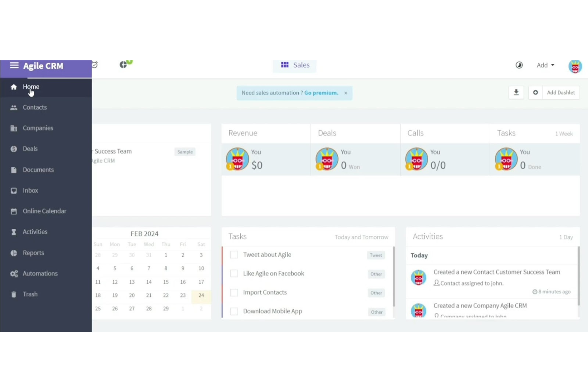
Task: Open Created a new Company Agile CRM entry
Action: pyautogui.click(x=480, y=305)
